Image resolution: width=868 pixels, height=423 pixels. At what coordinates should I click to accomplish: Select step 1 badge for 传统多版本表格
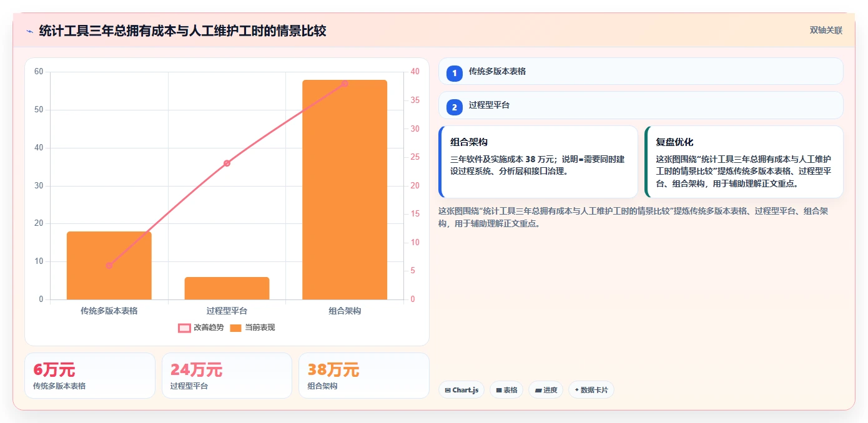(x=455, y=73)
